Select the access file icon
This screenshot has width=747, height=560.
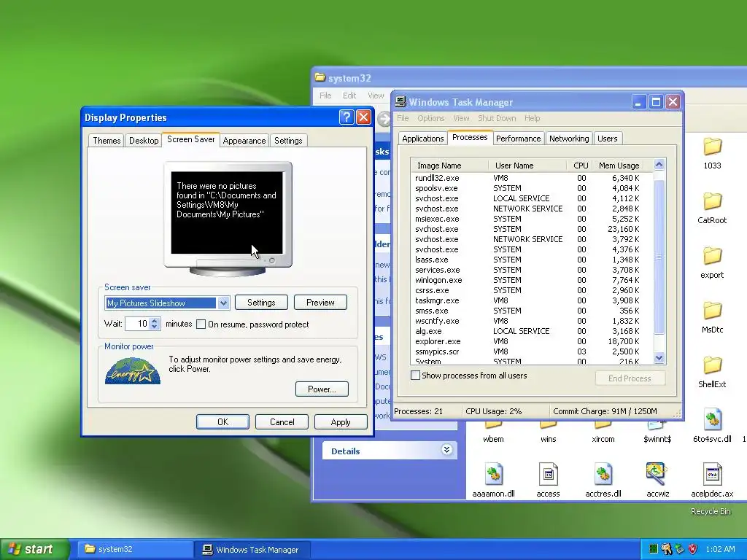coord(548,474)
